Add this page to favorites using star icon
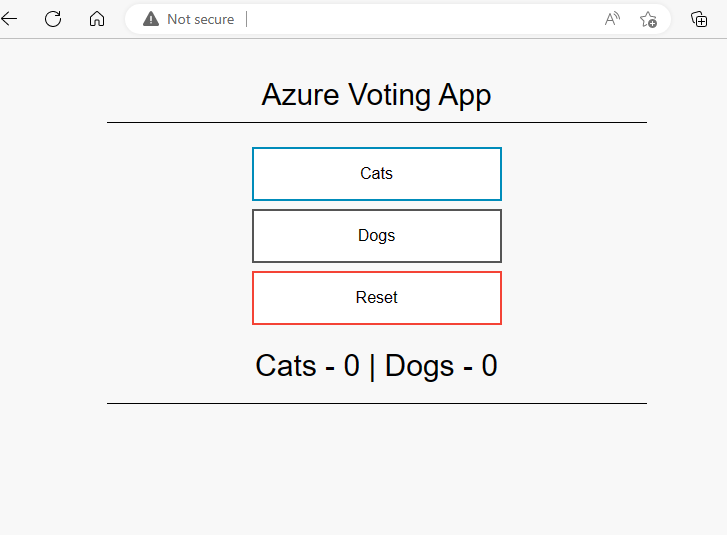This screenshot has height=535, width=727. pos(648,19)
